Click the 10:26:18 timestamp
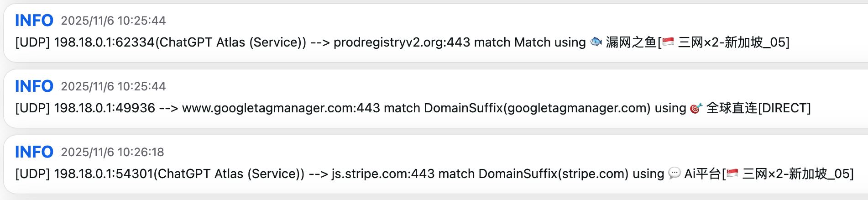868x200 pixels. click(141, 152)
